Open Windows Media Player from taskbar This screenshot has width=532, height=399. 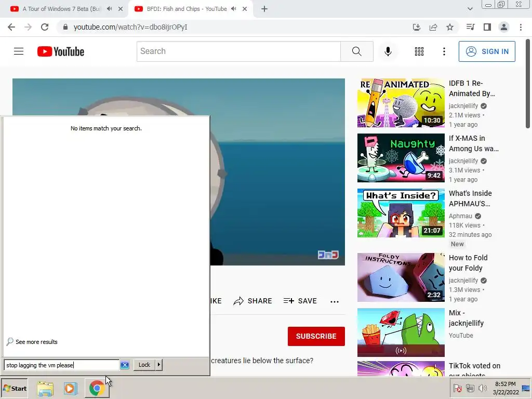point(71,389)
